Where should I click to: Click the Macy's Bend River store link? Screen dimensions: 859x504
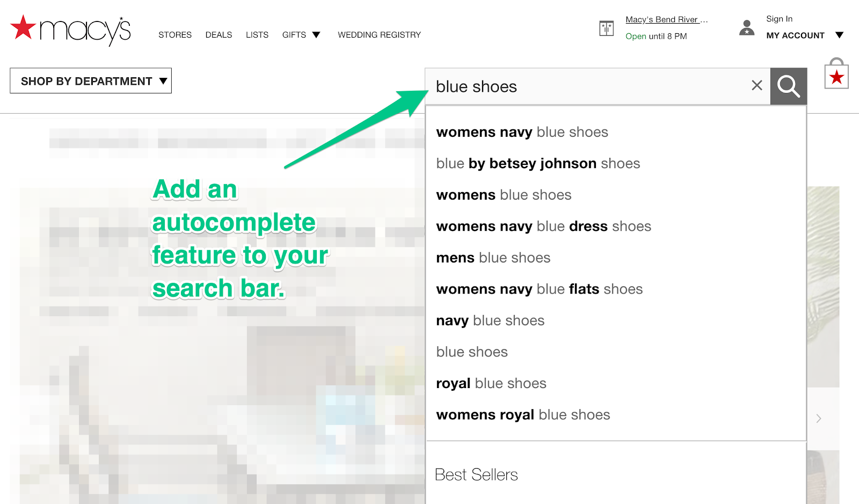[x=667, y=19]
